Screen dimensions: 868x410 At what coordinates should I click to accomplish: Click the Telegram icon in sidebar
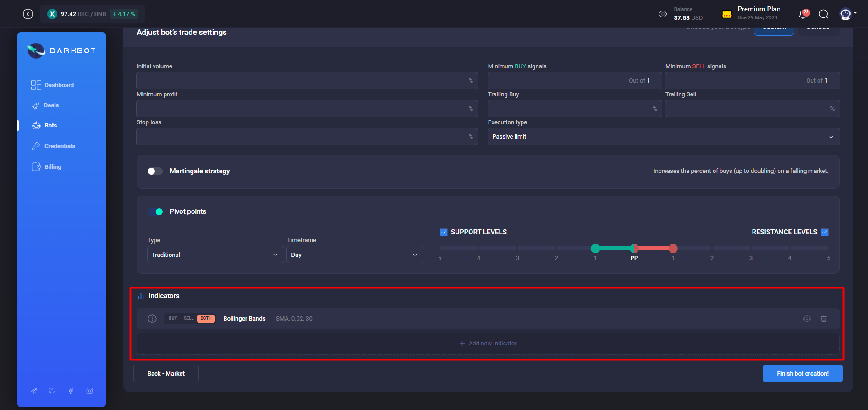34,391
